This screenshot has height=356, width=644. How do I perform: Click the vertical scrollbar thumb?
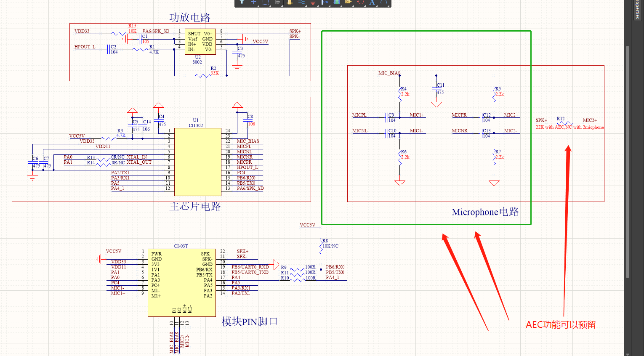[x=628, y=160]
